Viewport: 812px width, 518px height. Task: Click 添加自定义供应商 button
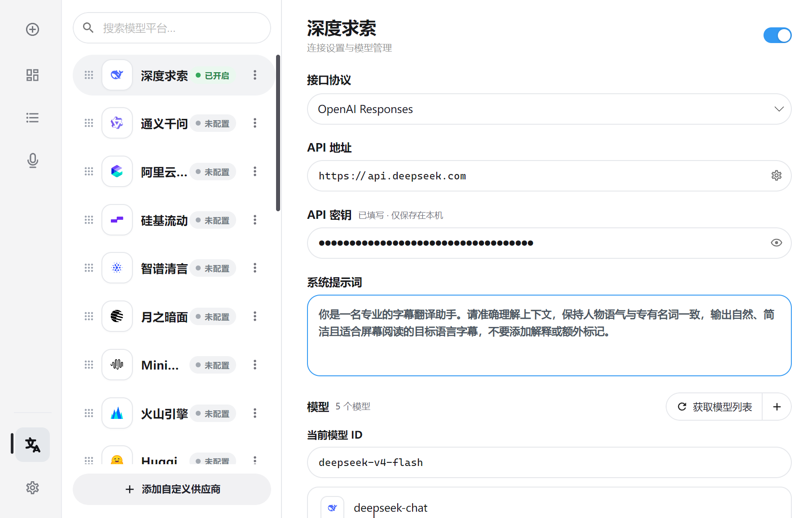[x=172, y=489]
